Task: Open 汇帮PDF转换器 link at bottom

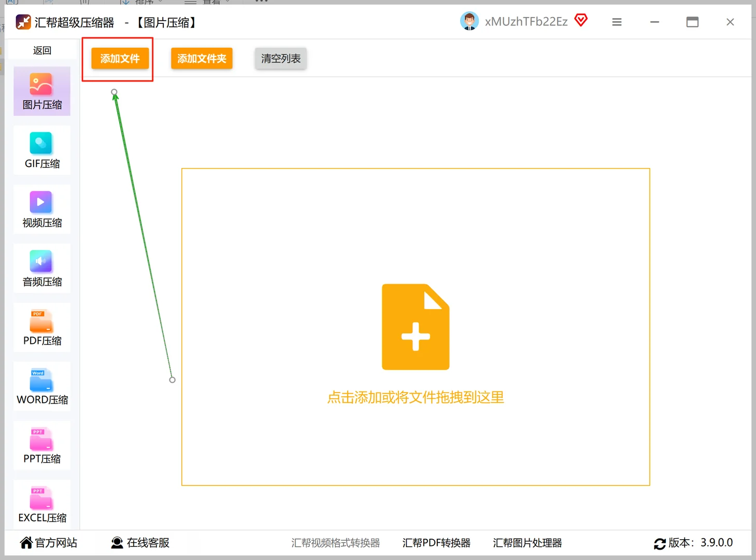Action: [436, 542]
